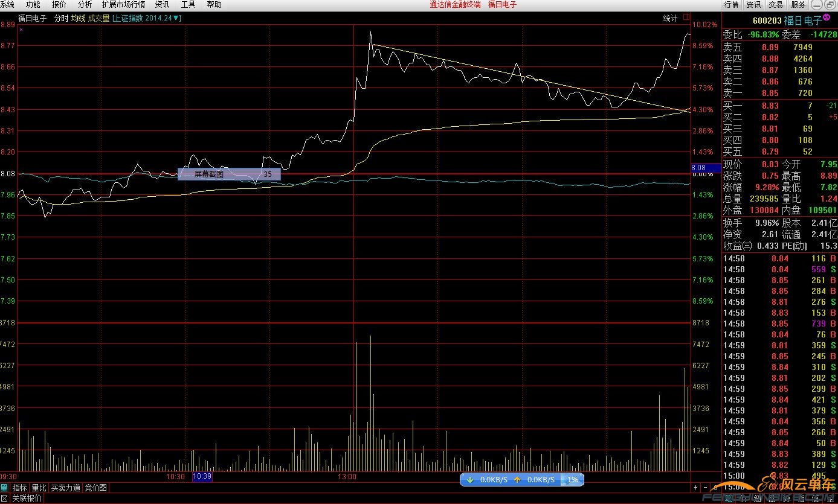Click the purple icon next to 福日电子
This screenshot has height=504, width=838.
[x=826, y=18]
